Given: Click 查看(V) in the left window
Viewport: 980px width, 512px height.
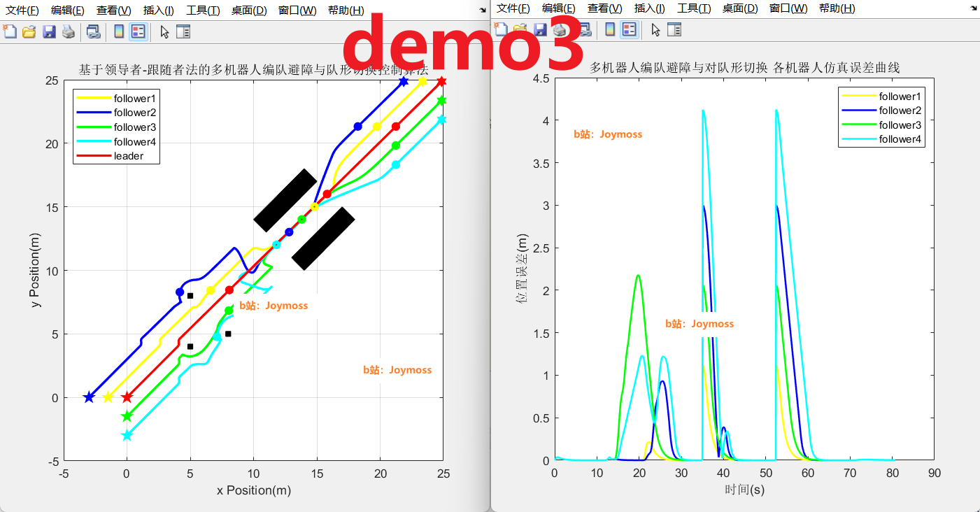Looking at the screenshot, I should (x=113, y=10).
